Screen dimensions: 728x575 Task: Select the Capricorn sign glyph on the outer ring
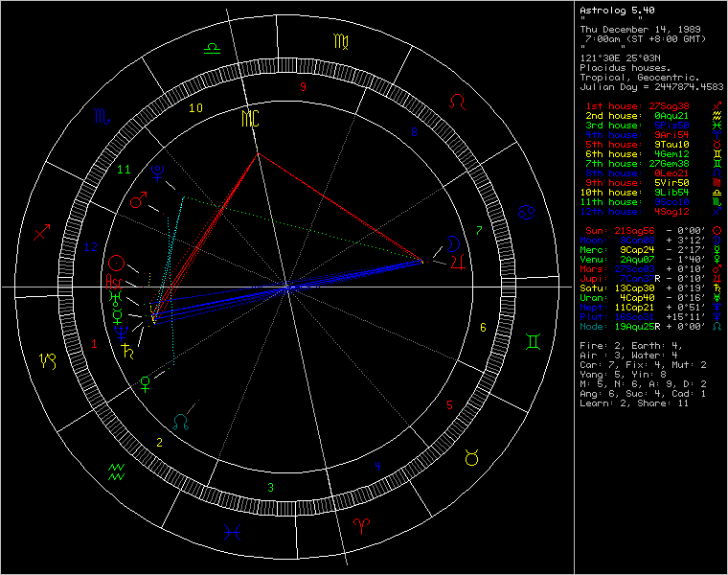point(48,361)
